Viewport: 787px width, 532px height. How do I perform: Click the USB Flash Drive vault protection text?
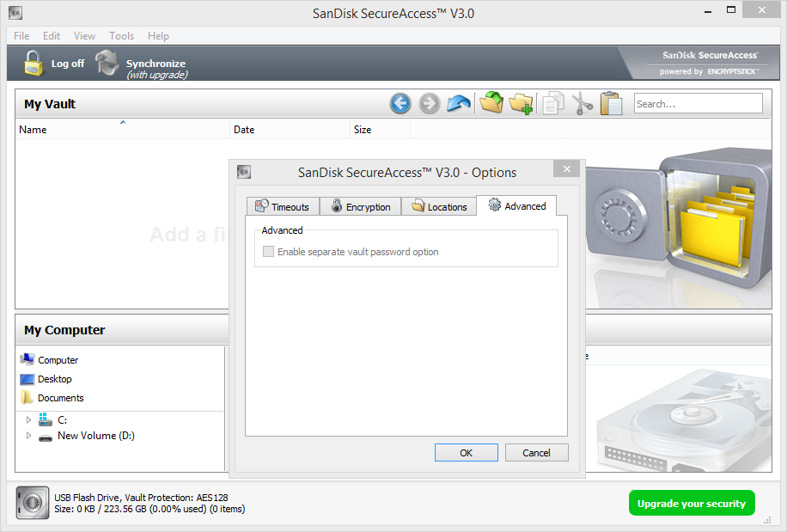click(x=141, y=498)
